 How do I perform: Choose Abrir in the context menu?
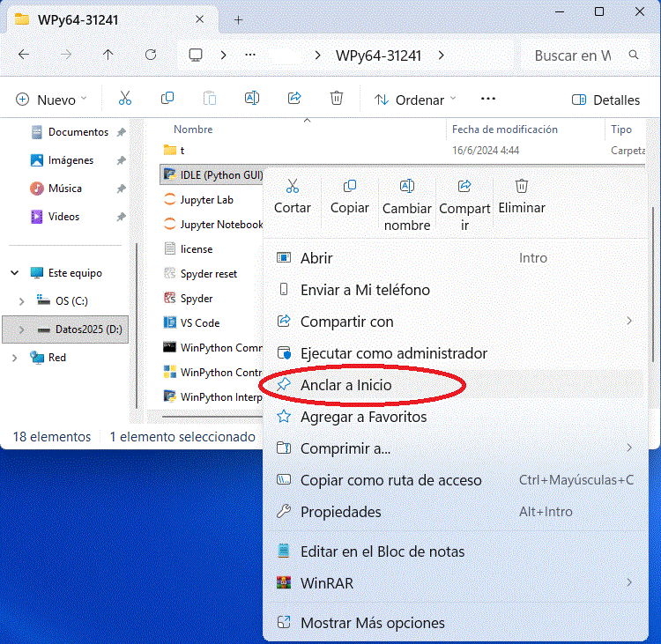coord(455,258)
